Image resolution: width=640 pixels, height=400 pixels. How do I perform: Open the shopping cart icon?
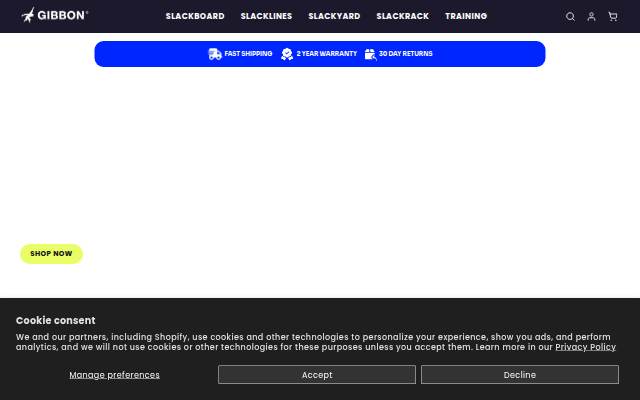click(x=613, y=16)
